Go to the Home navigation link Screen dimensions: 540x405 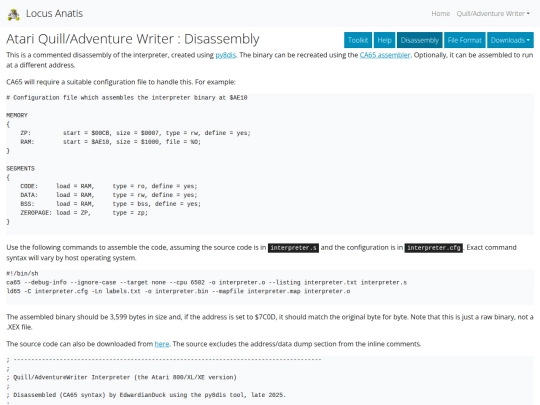coord(440,13)
